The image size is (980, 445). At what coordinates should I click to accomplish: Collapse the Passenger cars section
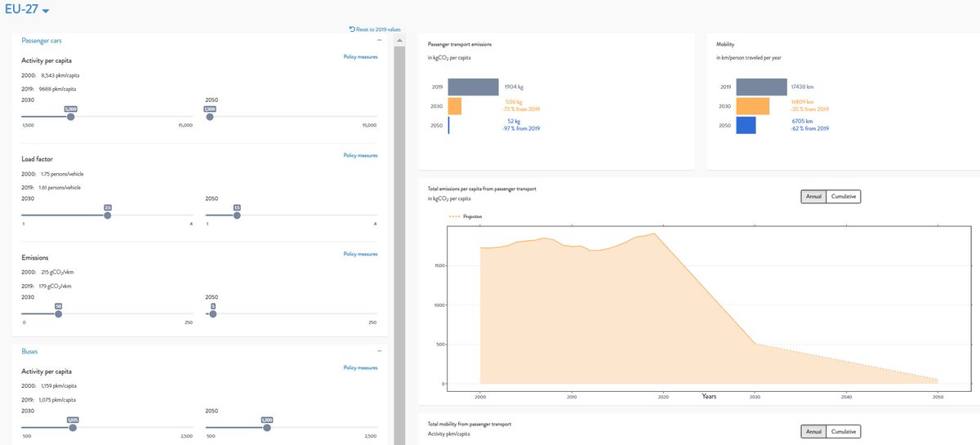click(x=379, y=40)
